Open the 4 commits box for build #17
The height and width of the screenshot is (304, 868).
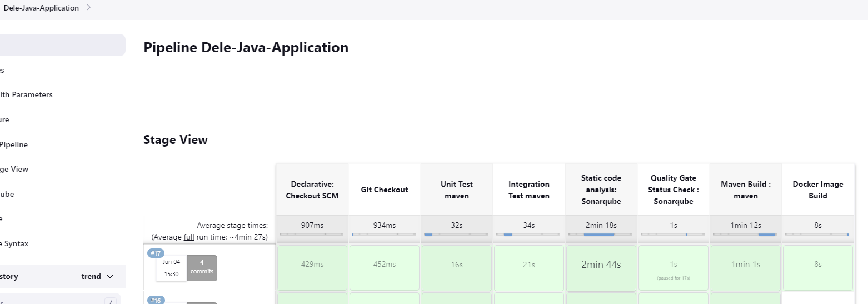(202, 267)
